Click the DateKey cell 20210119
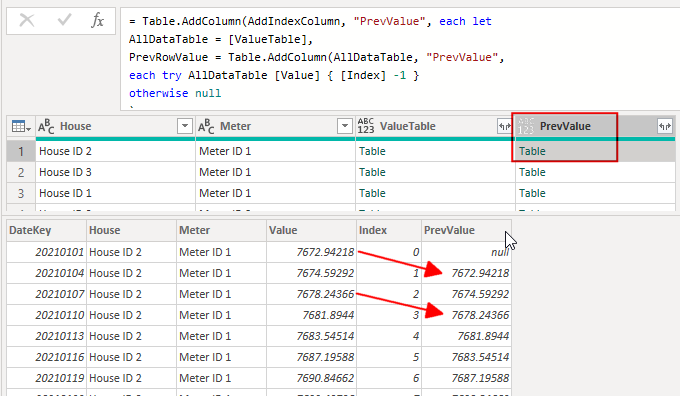Screen dimensions: 680x396 tap(46, 378)
